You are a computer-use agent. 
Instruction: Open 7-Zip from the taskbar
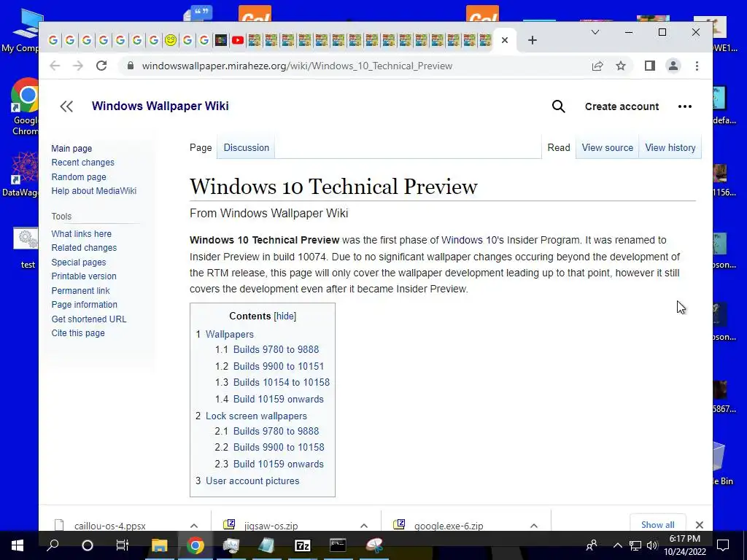pos(303,545)
